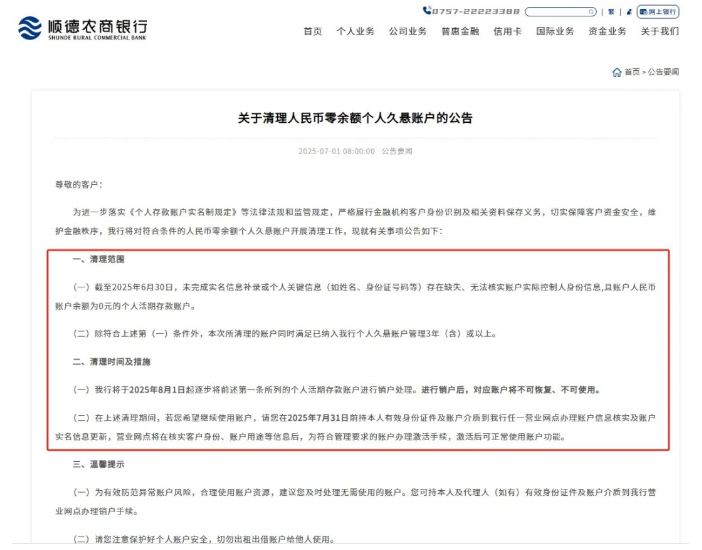Click the hotline number 0757-22223388
702x550 pixels.
pos(475,11)
